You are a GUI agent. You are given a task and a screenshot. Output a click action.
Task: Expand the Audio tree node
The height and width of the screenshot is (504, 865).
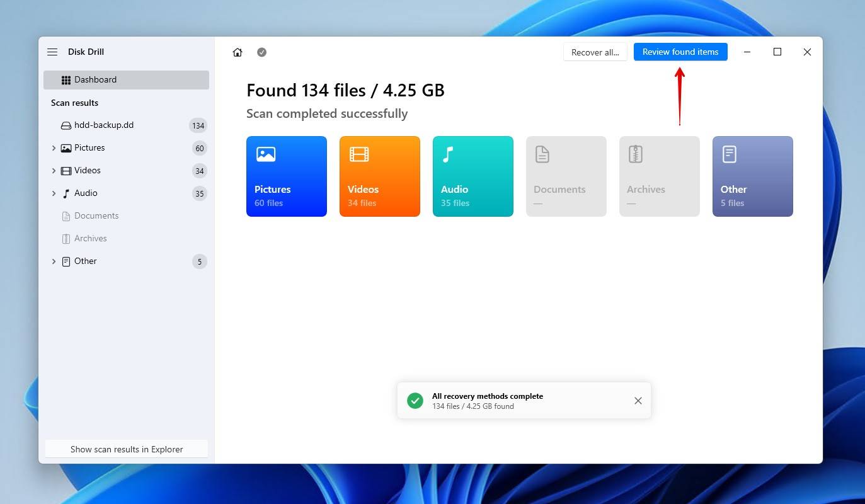click(54, 193)
